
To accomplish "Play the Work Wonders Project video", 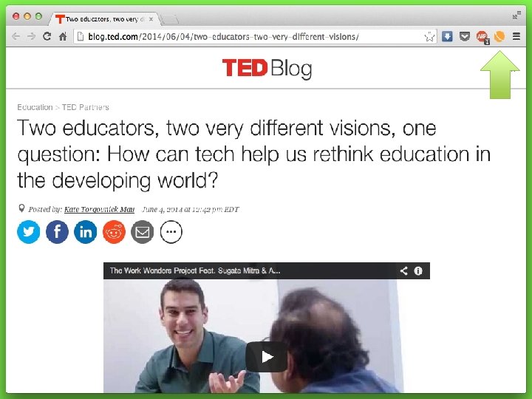I will click(x=267, y=357).
